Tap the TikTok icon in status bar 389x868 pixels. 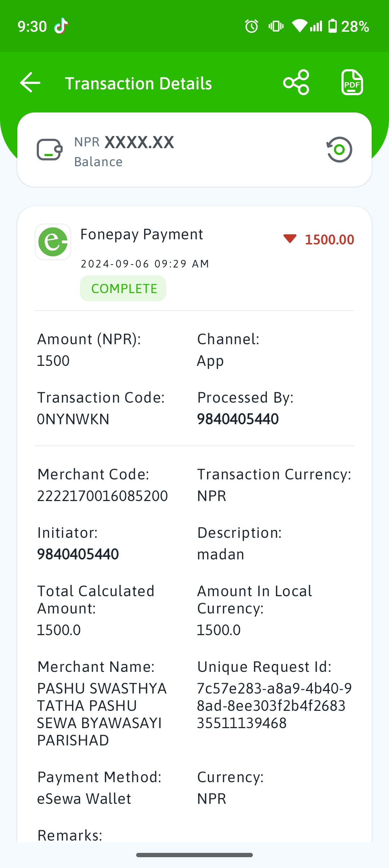[61, 26]
